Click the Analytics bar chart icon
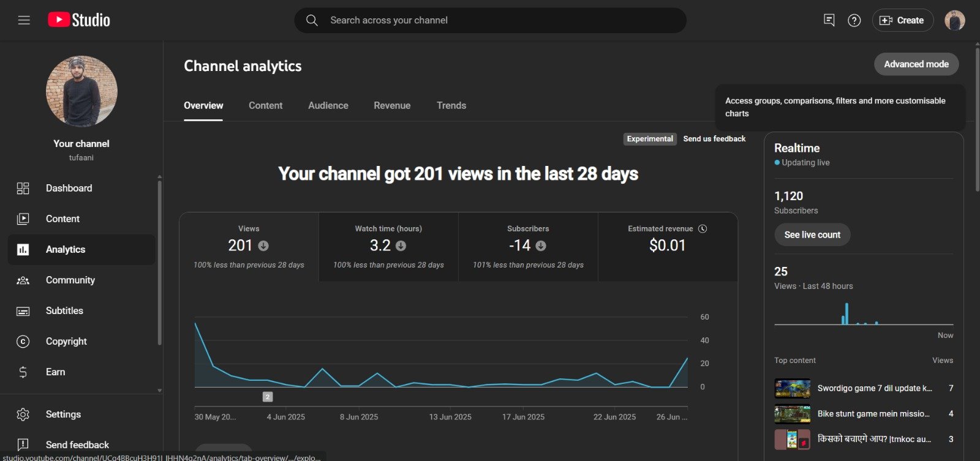The image size is (980, 461). tap(23, 249)
